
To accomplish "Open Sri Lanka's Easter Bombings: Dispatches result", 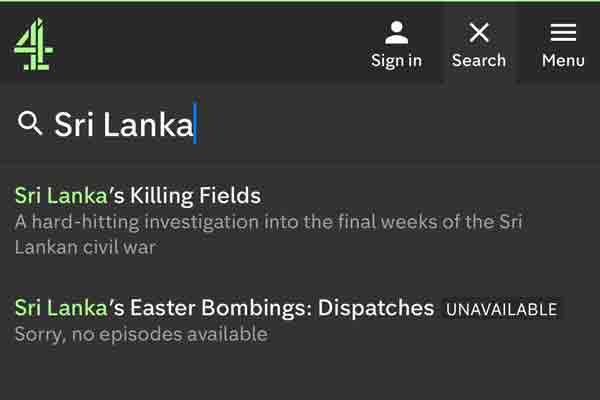I will click(x=225, y=308).
